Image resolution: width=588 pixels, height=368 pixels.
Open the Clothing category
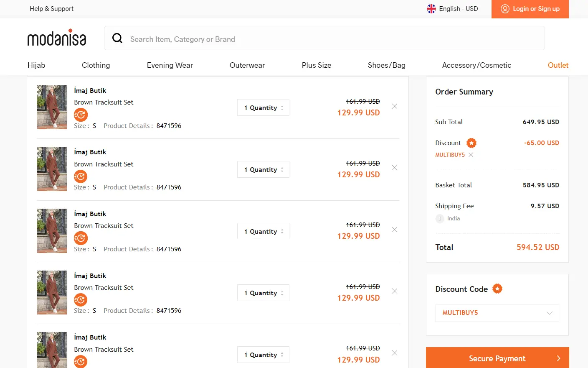tap(96, 65)
